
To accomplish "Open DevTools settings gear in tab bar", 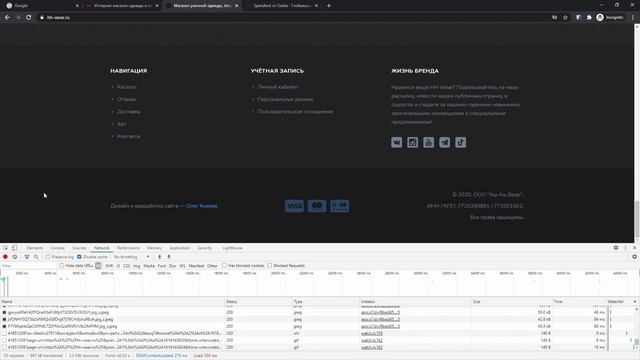I will pos(616,248).
